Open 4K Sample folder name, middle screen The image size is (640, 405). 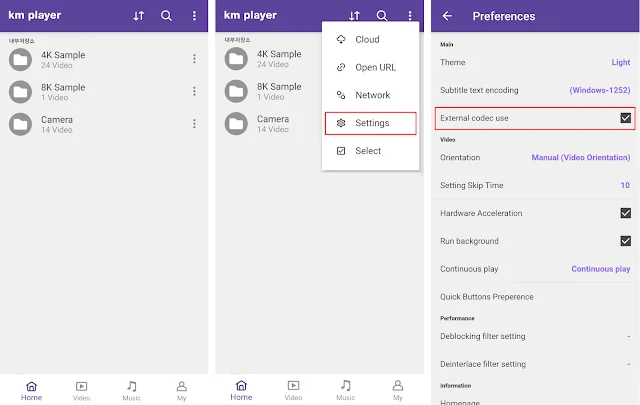[x=279, y=54]
